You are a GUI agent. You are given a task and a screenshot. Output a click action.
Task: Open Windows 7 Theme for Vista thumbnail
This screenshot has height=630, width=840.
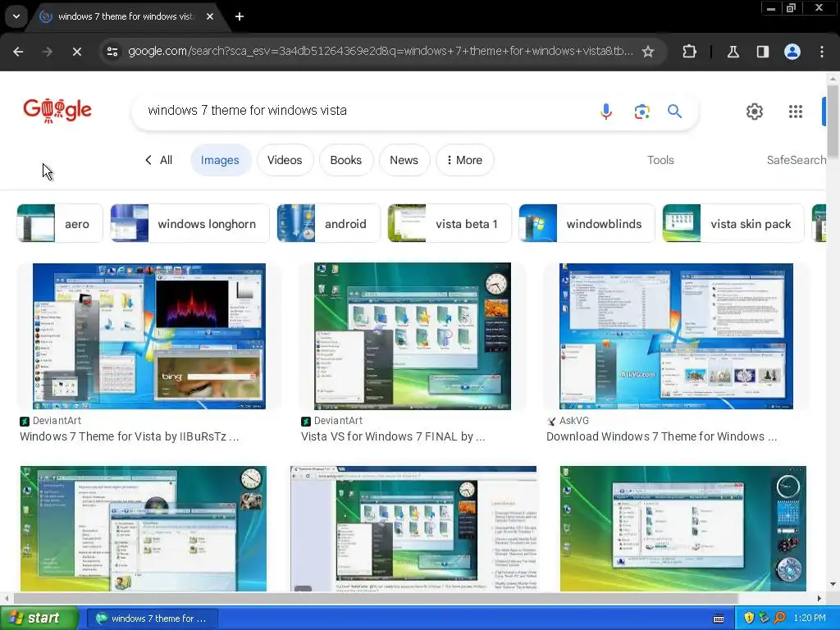[x=149, y=336]
